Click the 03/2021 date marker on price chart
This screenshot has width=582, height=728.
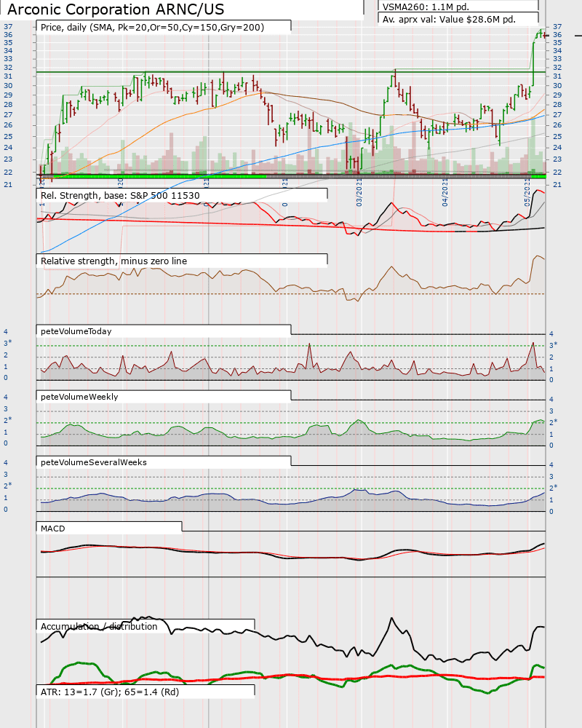coord(359,193)
